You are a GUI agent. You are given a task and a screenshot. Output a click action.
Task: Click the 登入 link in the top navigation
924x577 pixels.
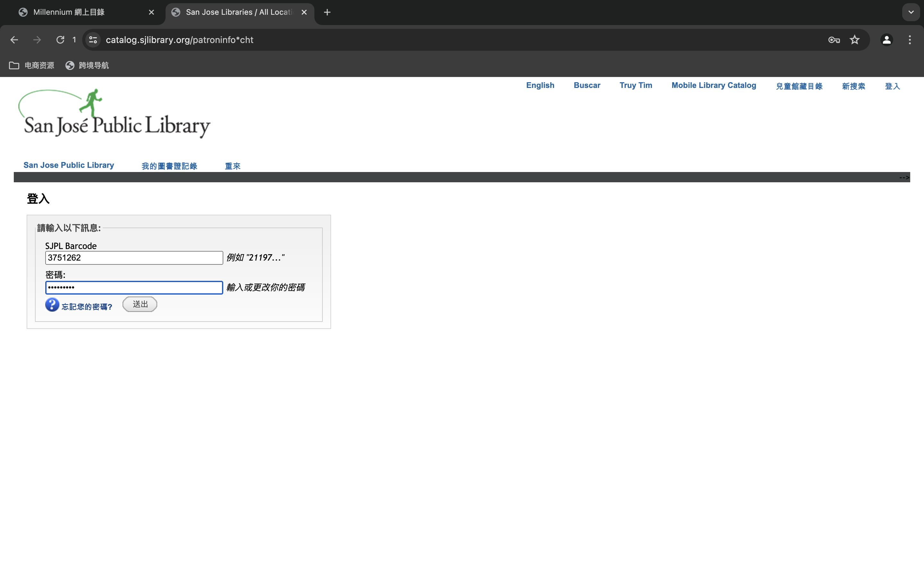[x=892, y=86]
